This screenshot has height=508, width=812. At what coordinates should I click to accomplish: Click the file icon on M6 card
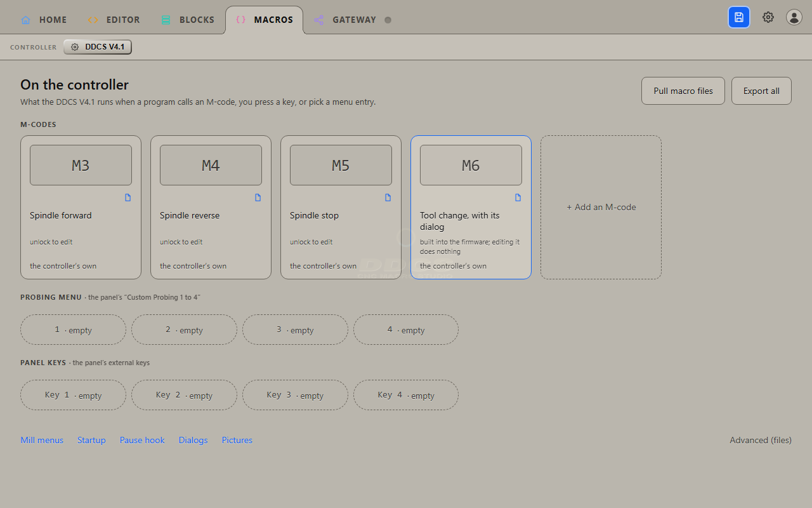(518, 197)
